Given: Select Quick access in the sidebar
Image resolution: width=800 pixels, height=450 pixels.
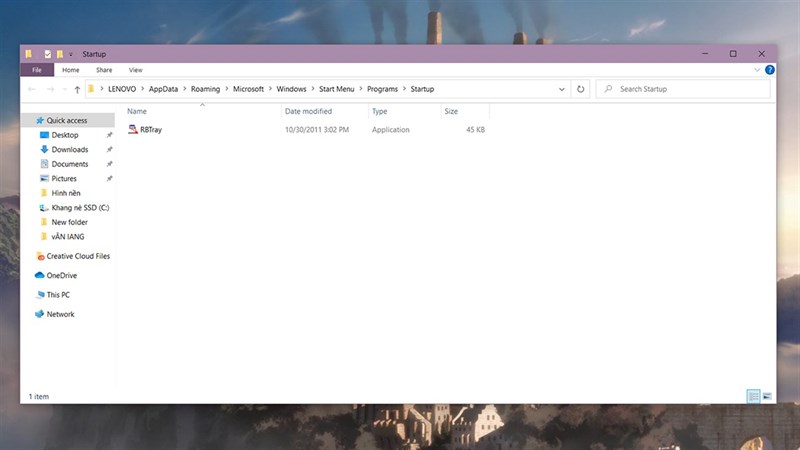Looking at the screenshot, I should tap(68, 120).
